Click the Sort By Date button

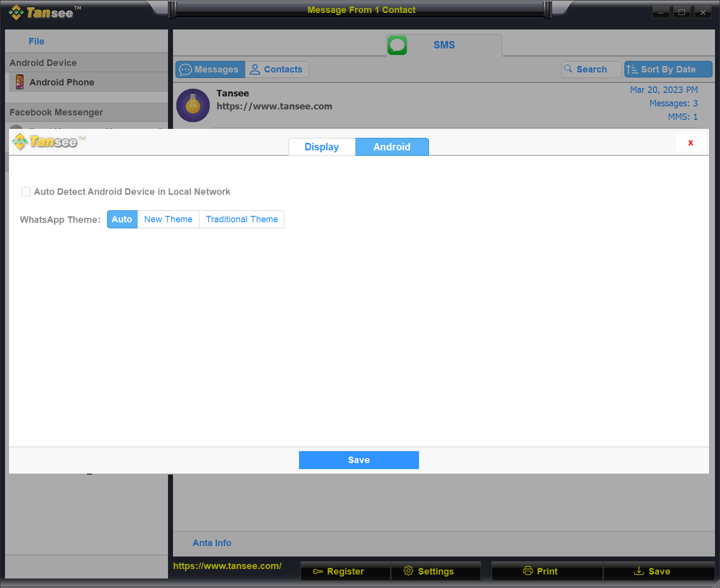(x=668, y=69)
